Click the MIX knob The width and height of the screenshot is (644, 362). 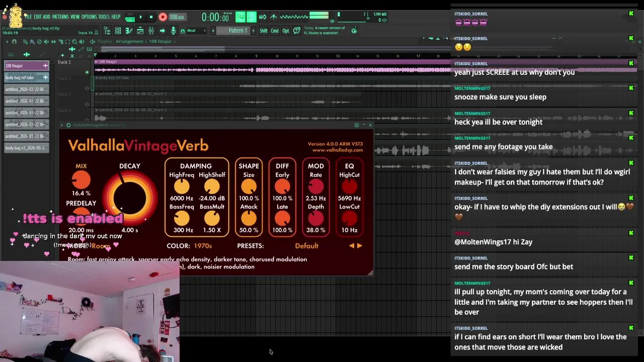81,180
